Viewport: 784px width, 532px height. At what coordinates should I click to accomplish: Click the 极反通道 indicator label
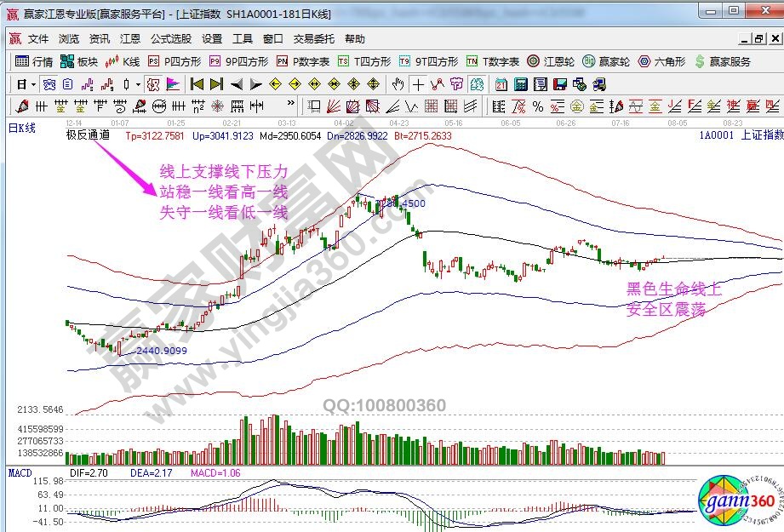point(88,134)
